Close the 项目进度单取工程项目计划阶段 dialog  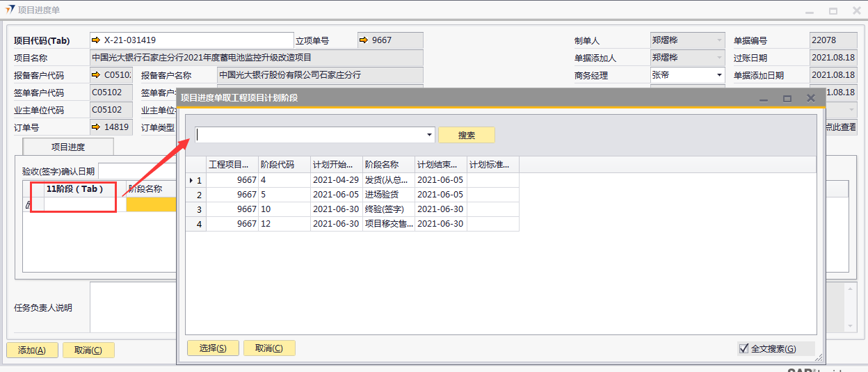pos(810,99)
